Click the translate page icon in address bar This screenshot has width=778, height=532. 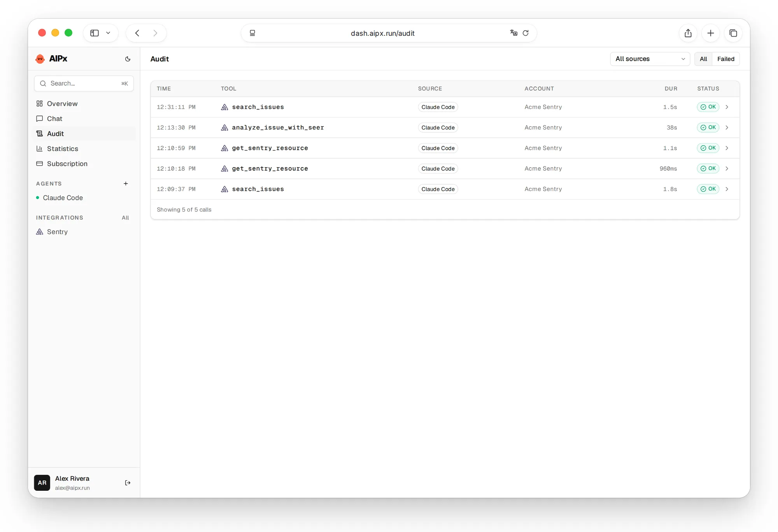coord(513,33)
